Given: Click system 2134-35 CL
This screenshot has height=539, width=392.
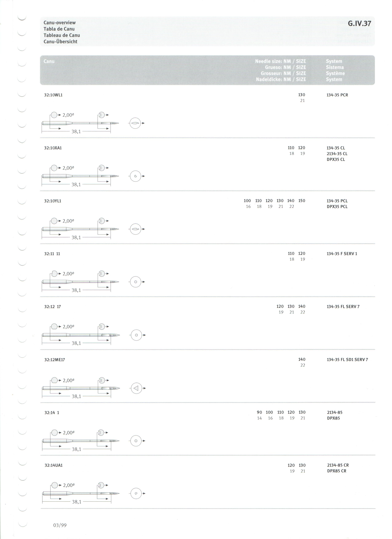Looking at the screenshot, I should (x=337, y=154).
